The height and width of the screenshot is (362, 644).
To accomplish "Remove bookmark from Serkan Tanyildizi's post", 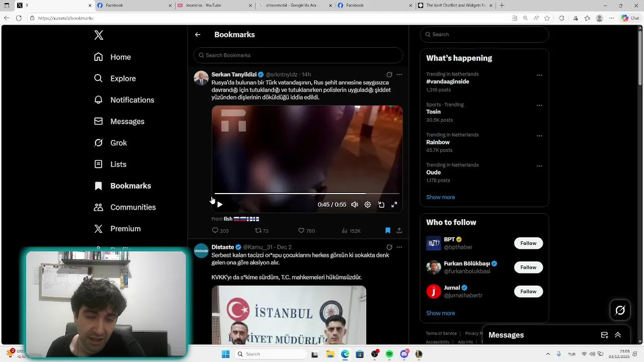I will tap(388, 231).
